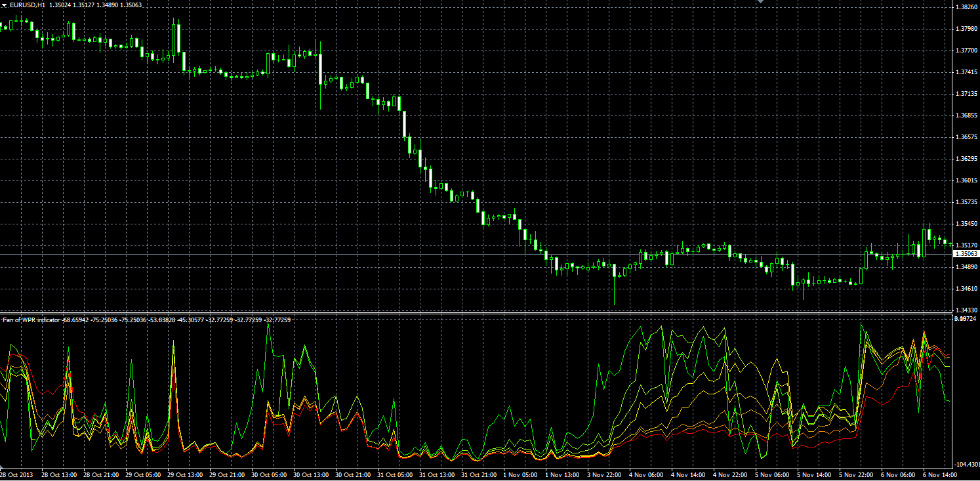Viewport: 980px width, 481px height.
Task: Click the gray chart shift triangle marker
Action: (x=760, y=2)
